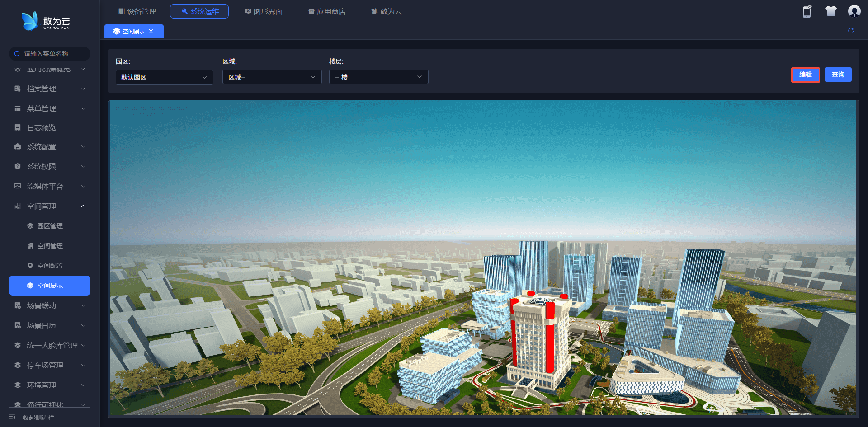
Task: Open 空间配置 submenu item
Action: (50, 266)
